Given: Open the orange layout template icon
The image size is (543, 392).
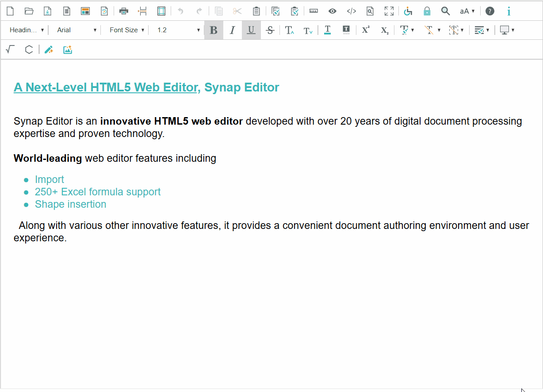Looking at the screenshot, I should (x=85, y=11).
